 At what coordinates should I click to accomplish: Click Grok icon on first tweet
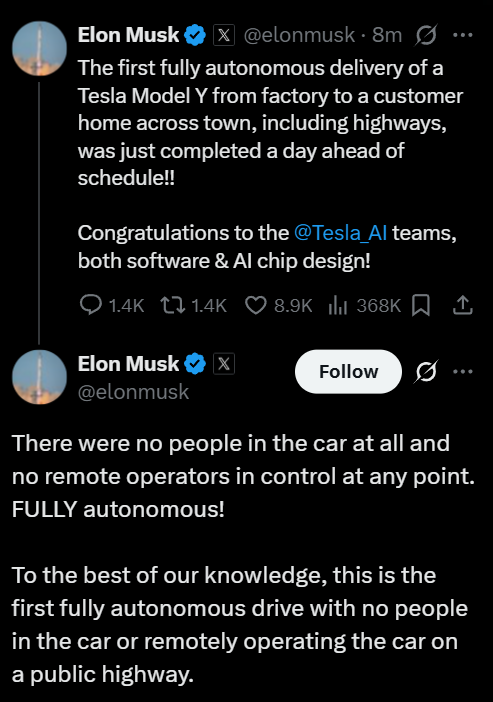click(426, 35)
